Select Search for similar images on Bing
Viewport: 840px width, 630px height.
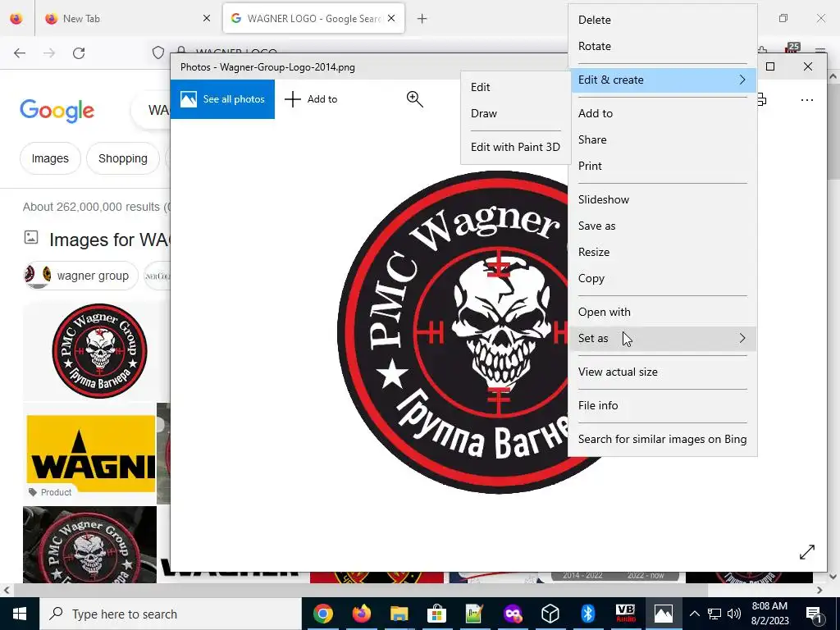point(663,440)
